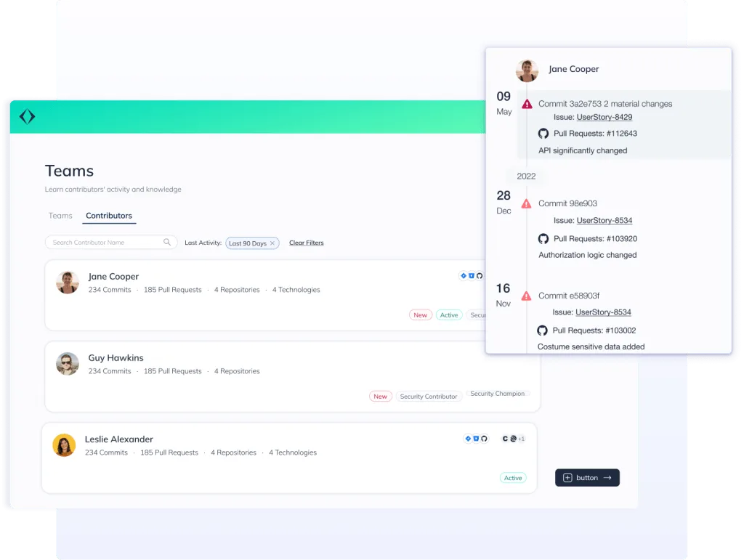Screen dimensions: 744x560
Task: Switch to the Teams tab
Action: [60, 215]
